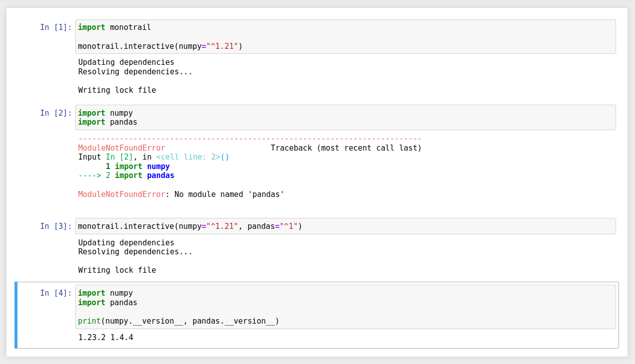Click 'import pandas' line in cell 4

click(x=108, y=303)
